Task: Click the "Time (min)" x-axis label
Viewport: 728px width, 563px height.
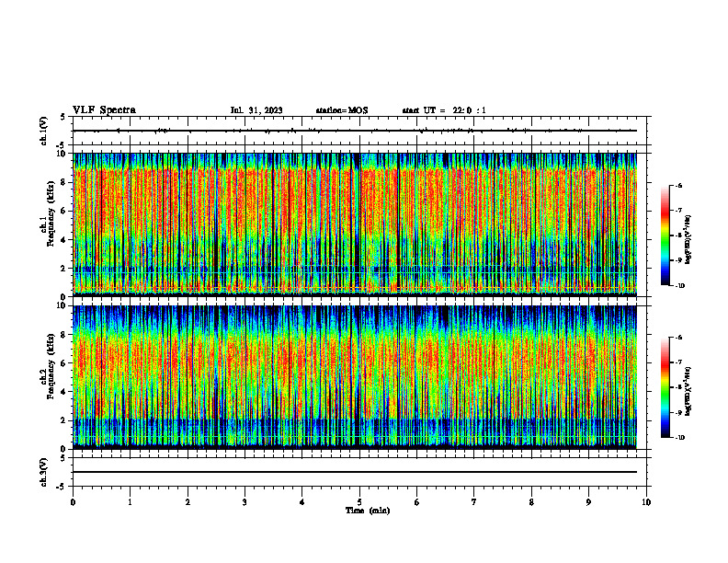Action: (x=368, y=511)
